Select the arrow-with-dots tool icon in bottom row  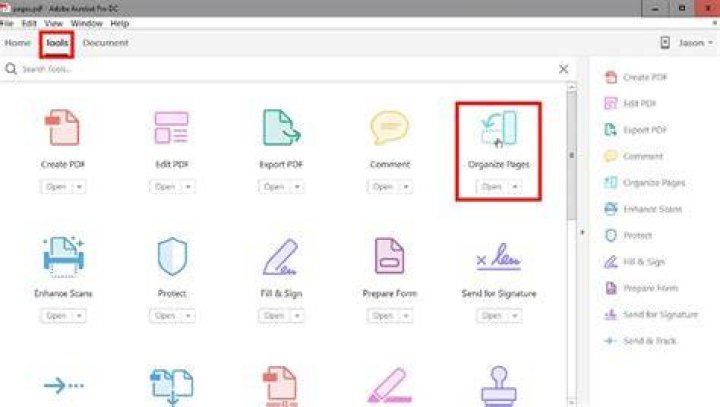point(63,385)
